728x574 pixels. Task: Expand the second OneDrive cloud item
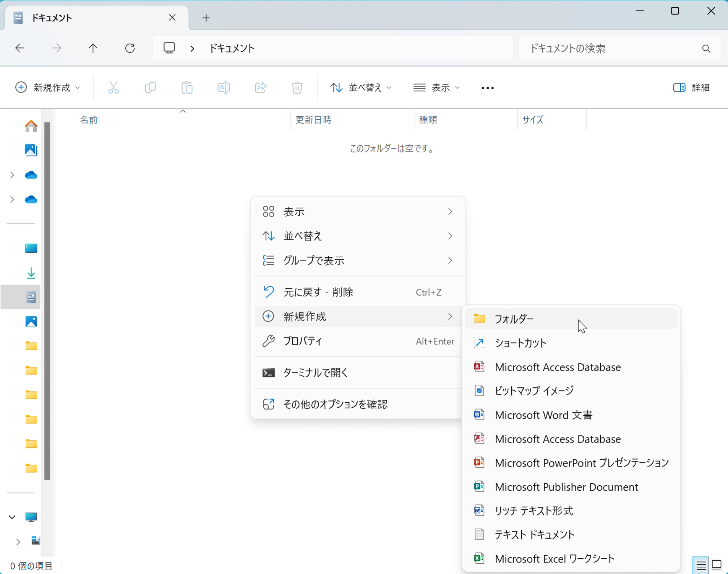coord(12,199)
